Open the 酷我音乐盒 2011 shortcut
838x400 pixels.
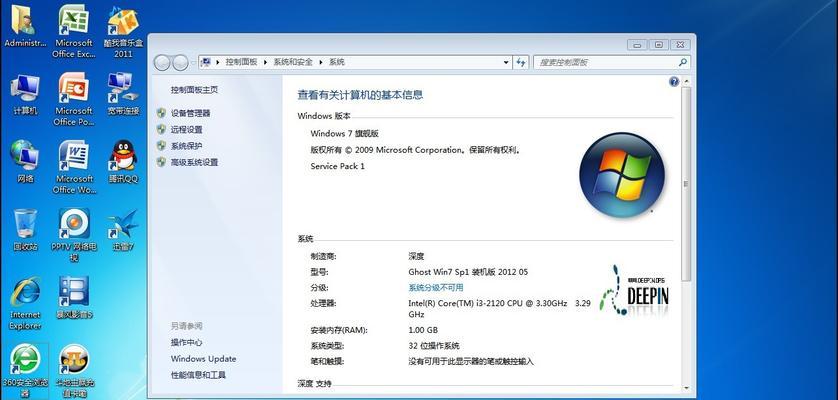tap(123, 31)
